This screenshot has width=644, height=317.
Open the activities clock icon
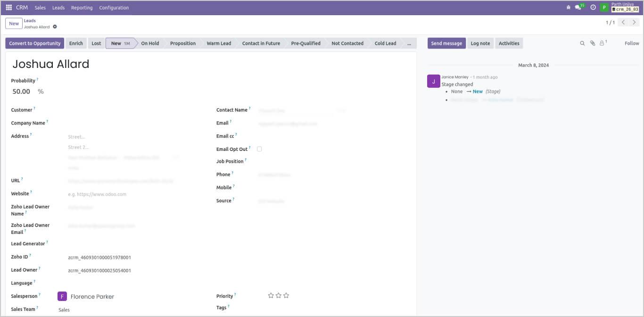(x=593, y=7)
